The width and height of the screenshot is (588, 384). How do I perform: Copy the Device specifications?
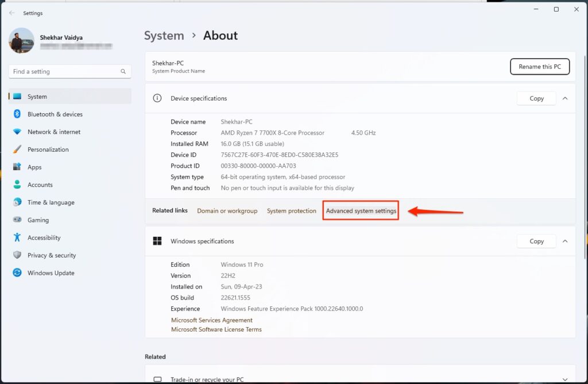click(x=536, y=98)
